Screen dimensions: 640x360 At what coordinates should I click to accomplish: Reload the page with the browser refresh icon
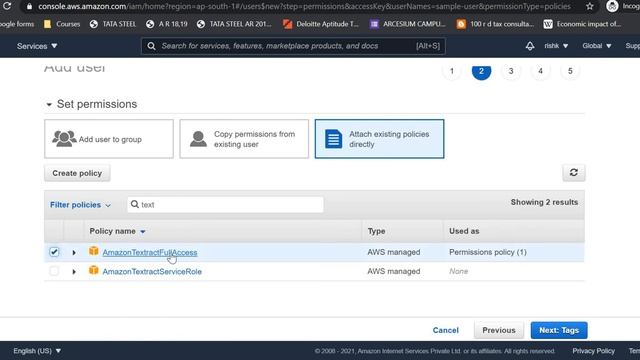click(x=7, y=6)
